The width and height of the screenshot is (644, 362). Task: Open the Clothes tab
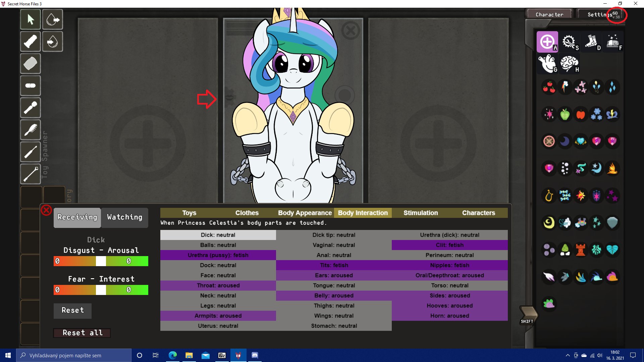point(247,213)
